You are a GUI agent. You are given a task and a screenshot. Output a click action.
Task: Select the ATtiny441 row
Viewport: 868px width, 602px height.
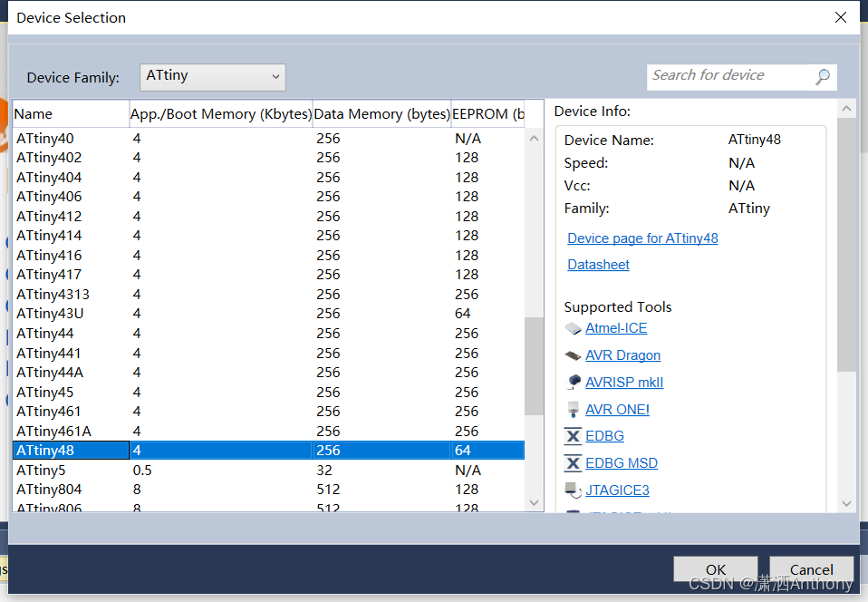[268, 354]
